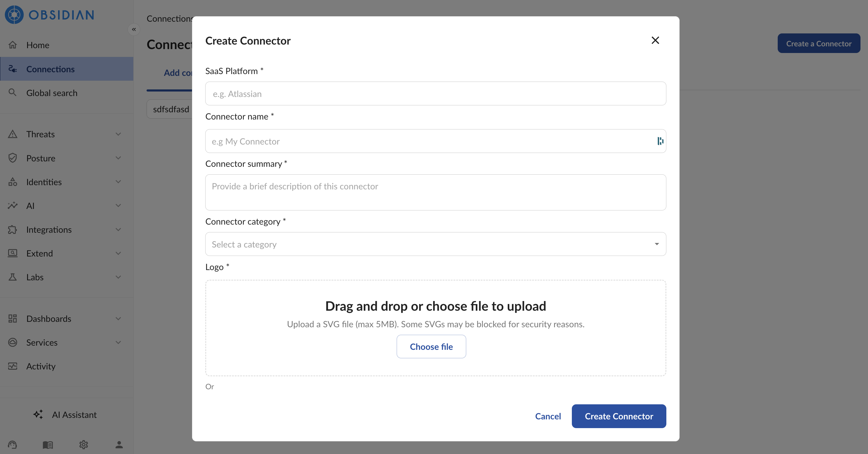Click Cancel in the dialog

pos(548,416)
